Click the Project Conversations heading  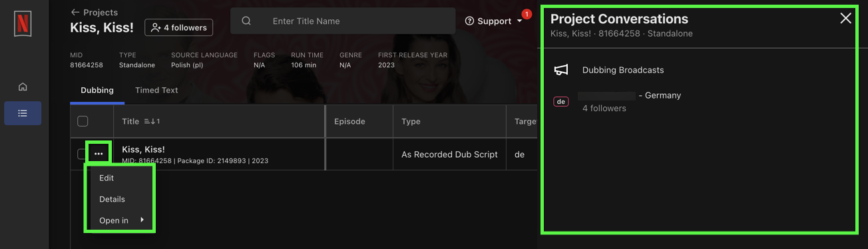[619, 19]
